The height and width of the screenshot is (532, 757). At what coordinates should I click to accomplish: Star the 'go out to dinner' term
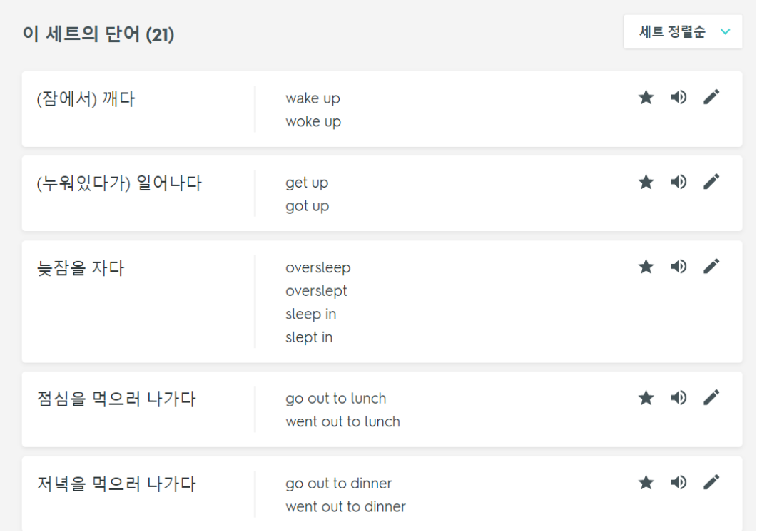pos(646,482)
